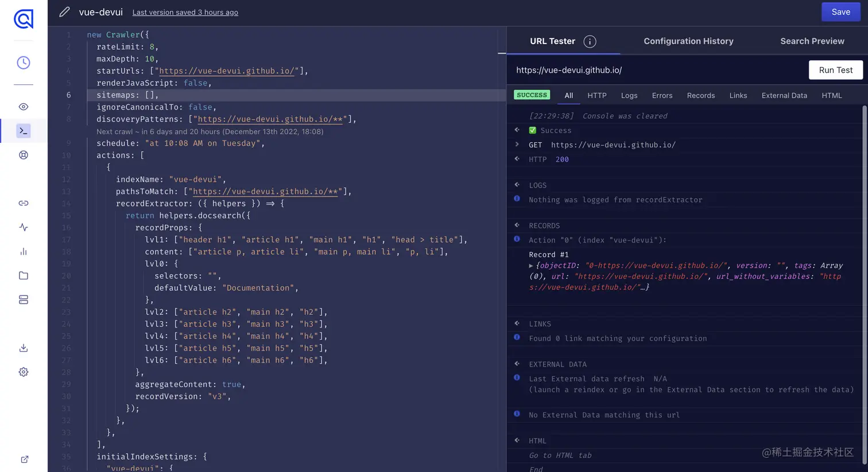Open the Configuration History tab

(x=688, y=41)
